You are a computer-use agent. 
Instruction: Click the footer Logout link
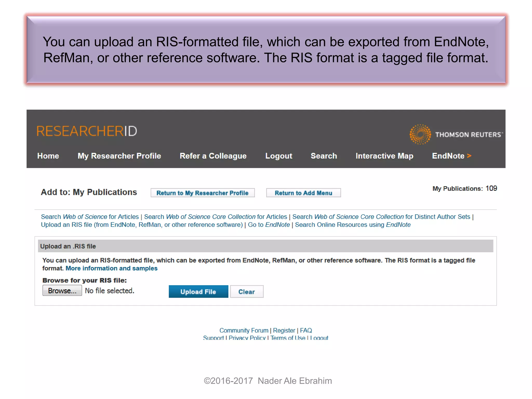(319, 338)
